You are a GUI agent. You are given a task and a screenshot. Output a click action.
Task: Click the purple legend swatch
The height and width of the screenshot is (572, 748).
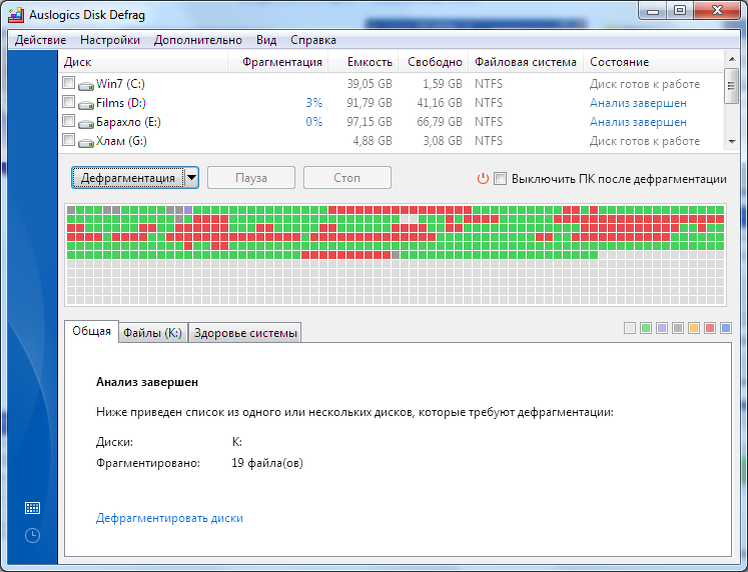pos(662,328)
